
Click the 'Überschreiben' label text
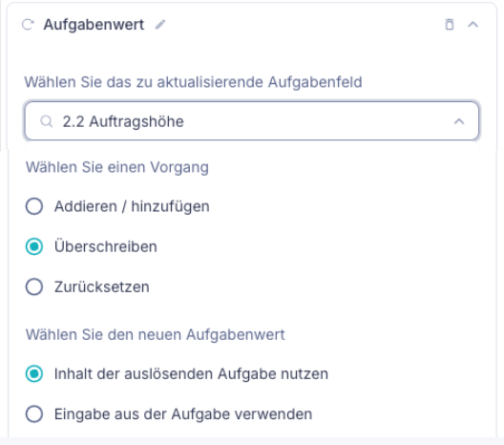tap(106, 246)
